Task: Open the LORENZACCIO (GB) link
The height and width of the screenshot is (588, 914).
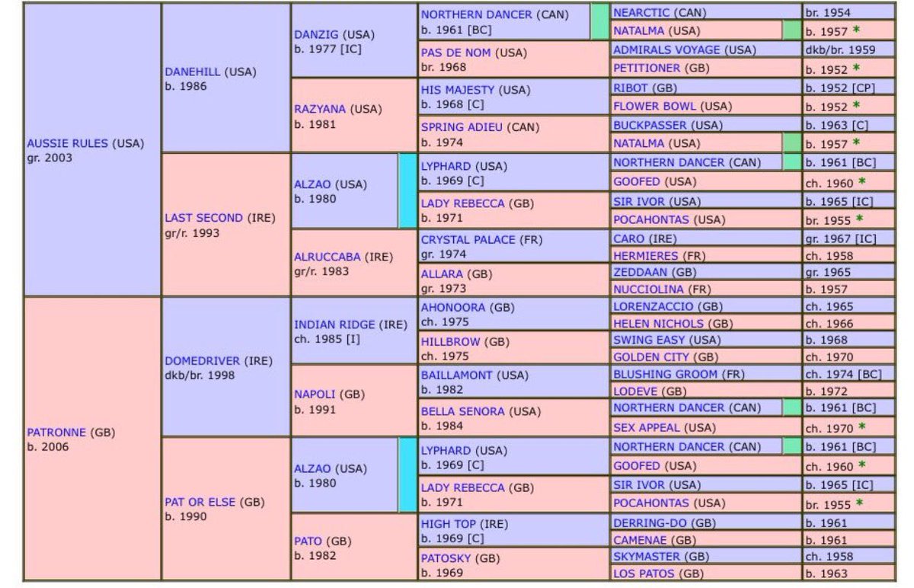Action: (x=668, y=306)
